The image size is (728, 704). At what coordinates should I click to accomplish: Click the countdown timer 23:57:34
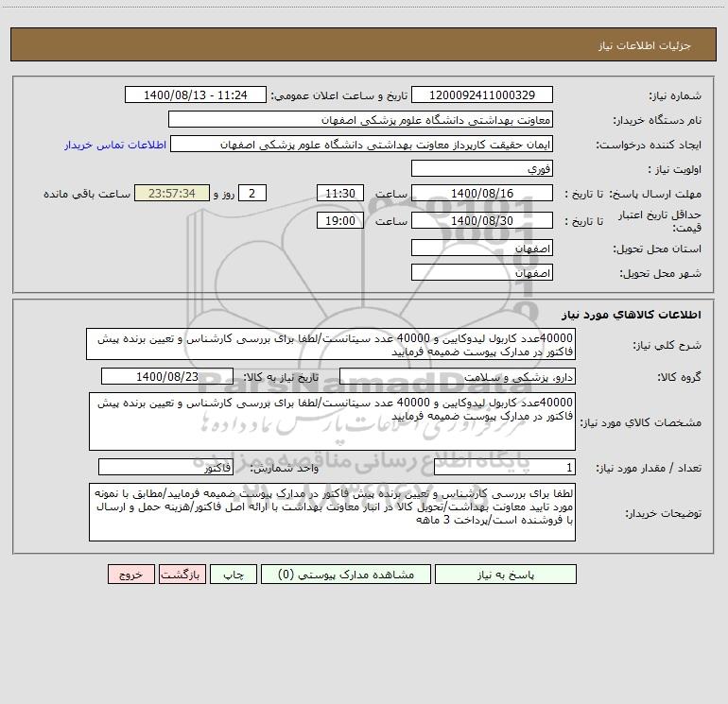172,193
